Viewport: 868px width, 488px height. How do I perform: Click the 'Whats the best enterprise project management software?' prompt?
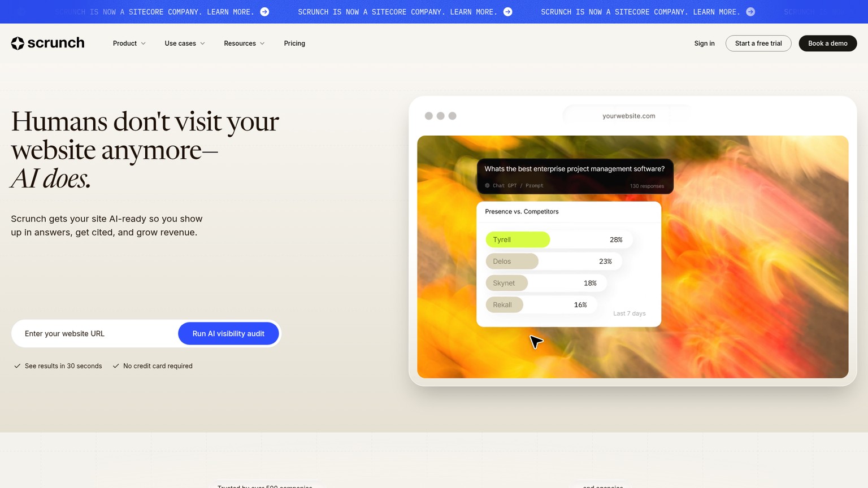tap(575, 169)
